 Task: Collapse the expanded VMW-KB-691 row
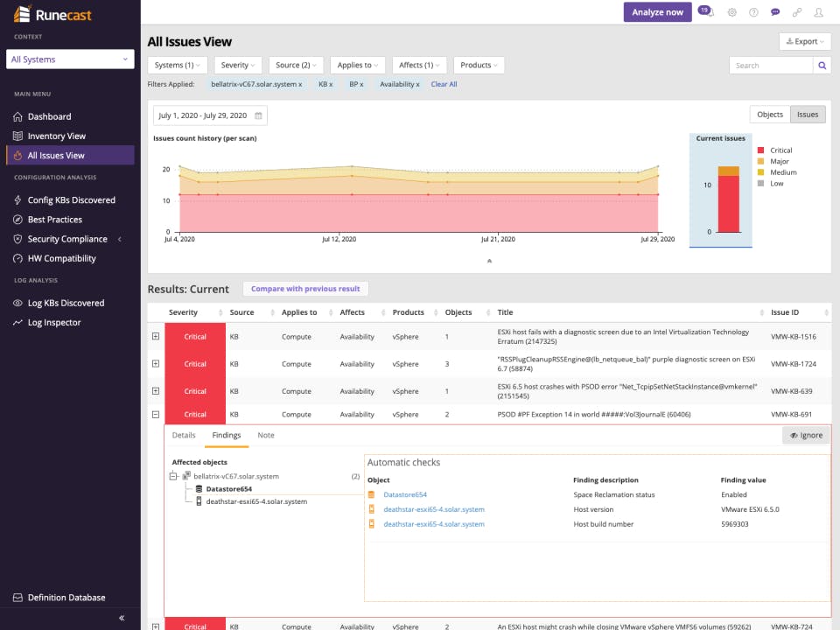[156, 415]
